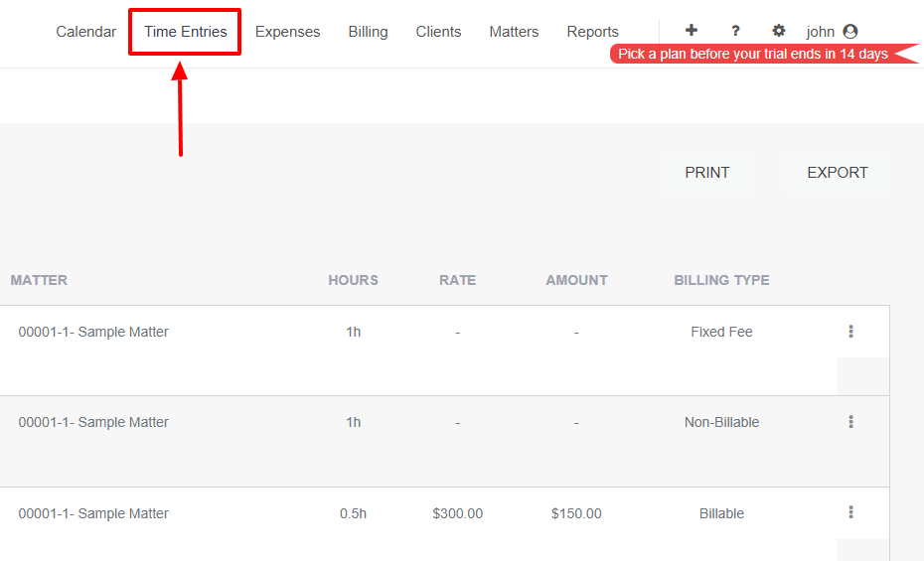Image resolution: width=924 pixels, height=561 pixels.
Task: Click the user avatar icon beside john
Action: [850, 32]
